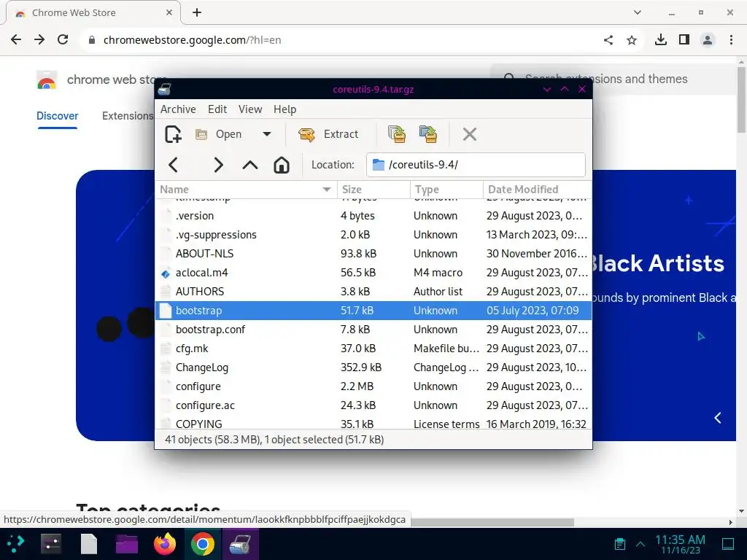Sort by the Type column header
The image size is (747, 560).
point(446,190)
